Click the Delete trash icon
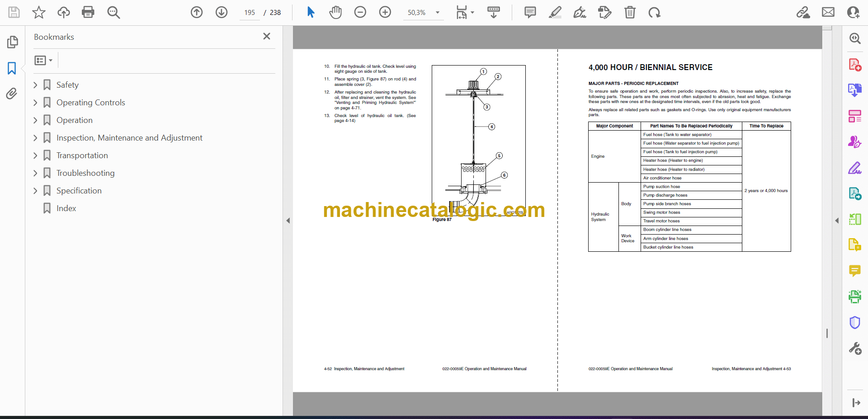This screenshot has height=419, width=868. coord(629,12)
